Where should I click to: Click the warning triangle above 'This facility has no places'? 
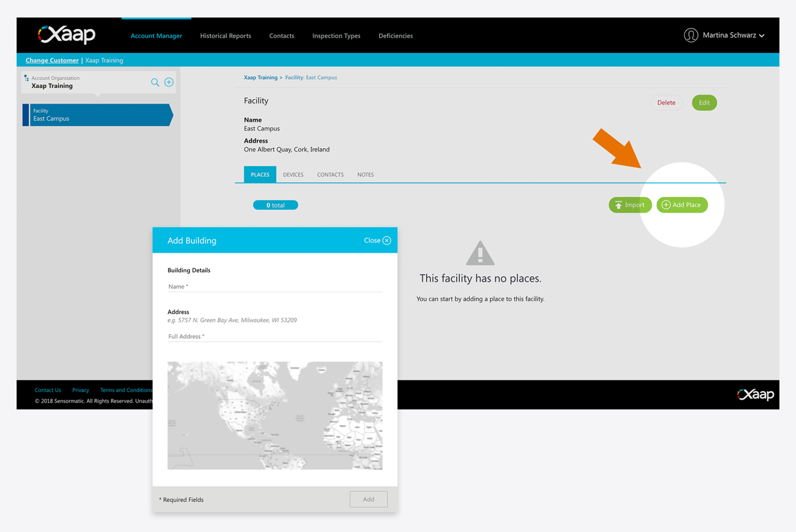(x=480, y=253)
